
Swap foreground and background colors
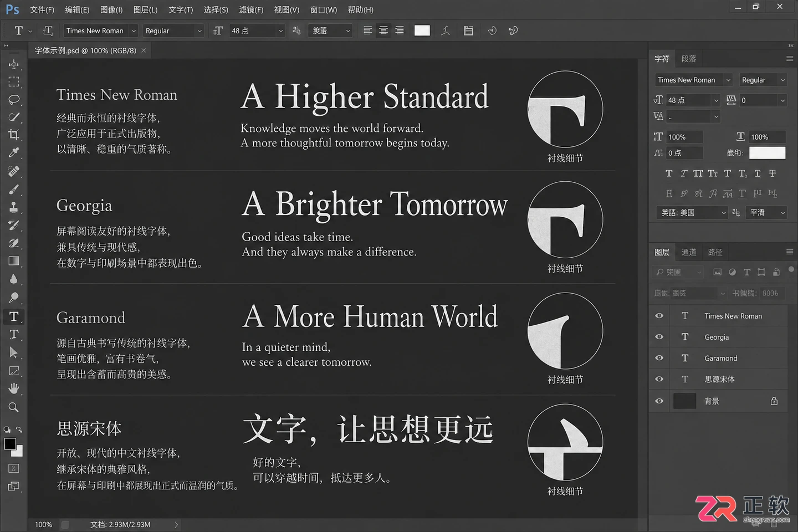point(19,429)
